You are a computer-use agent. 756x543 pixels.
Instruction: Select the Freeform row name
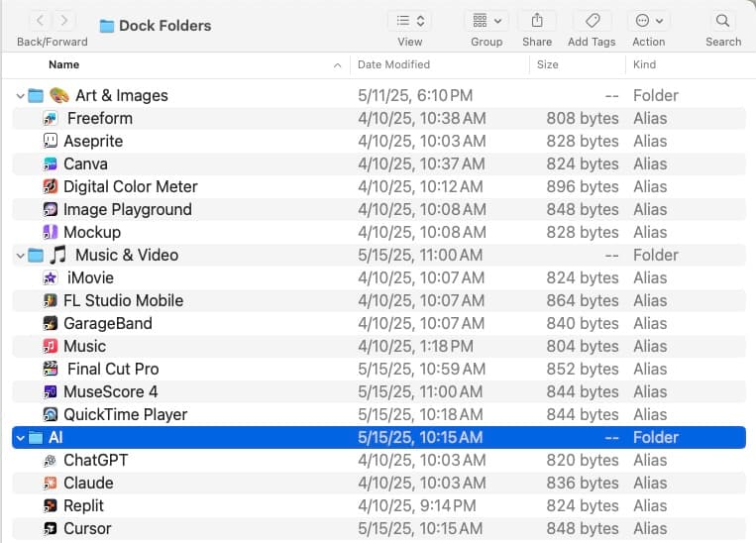(x=100, y=118)
